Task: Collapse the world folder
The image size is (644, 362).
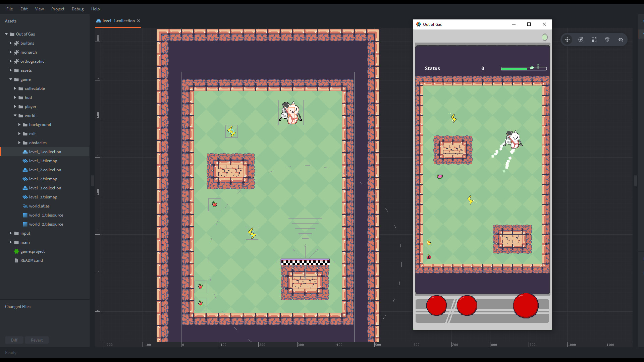Action: pyautogui.click(x=15, y=115)
